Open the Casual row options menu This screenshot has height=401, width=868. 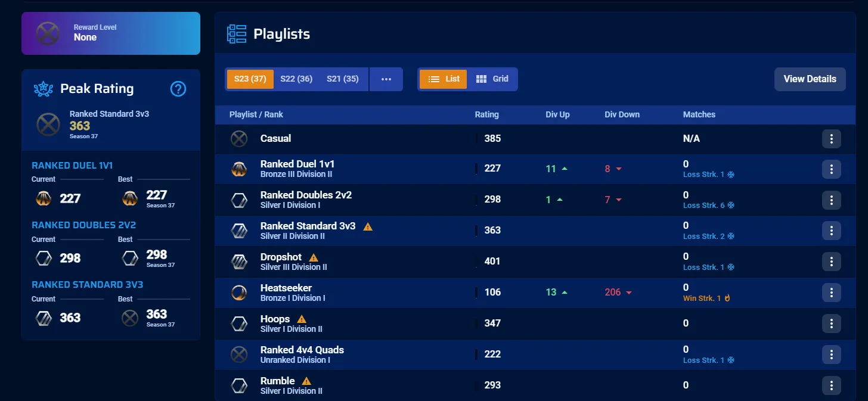pos(832,139)
